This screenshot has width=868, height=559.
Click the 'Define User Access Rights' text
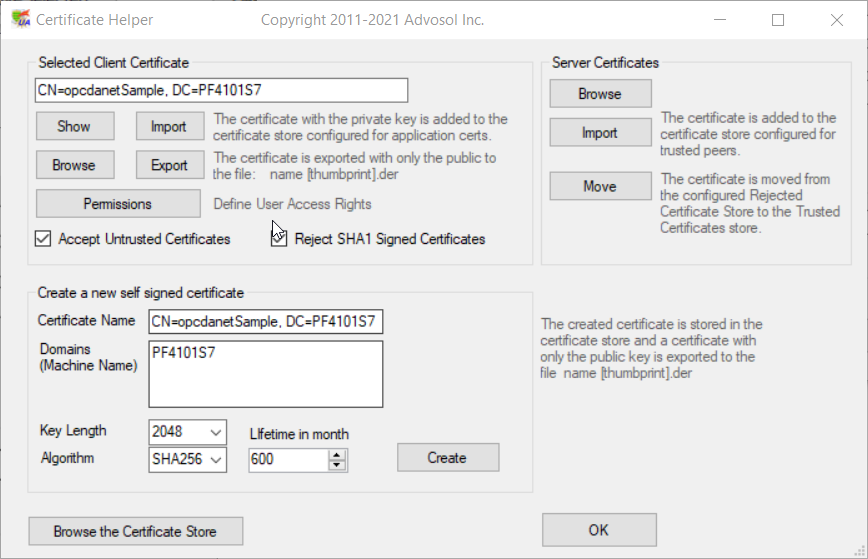click(x=292, y=204)
